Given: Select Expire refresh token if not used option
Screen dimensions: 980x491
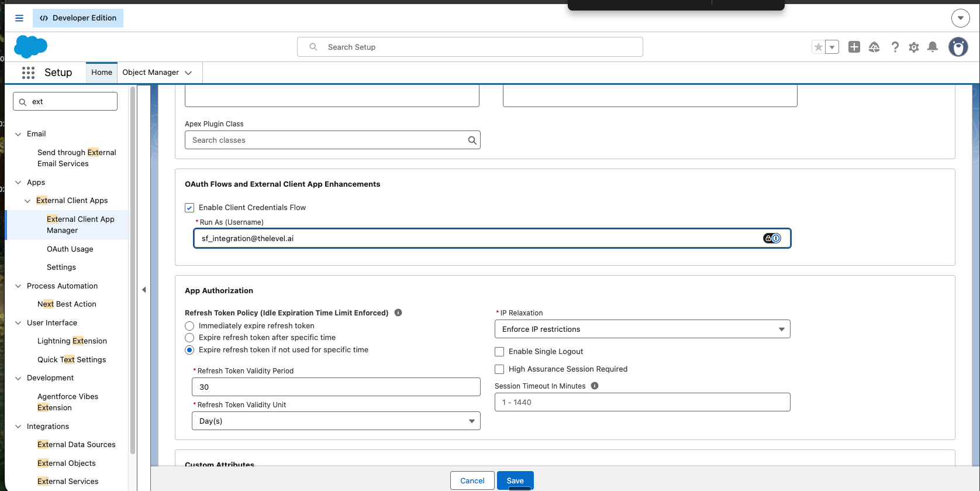Looking at the screenshot, I should (189, 350).
